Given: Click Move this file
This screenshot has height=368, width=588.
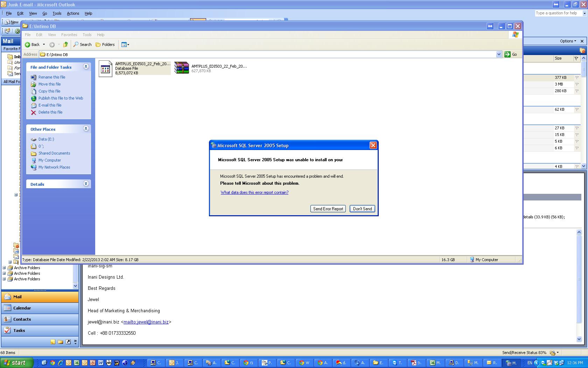Looking at the screenshot, I should coord(49,84).
